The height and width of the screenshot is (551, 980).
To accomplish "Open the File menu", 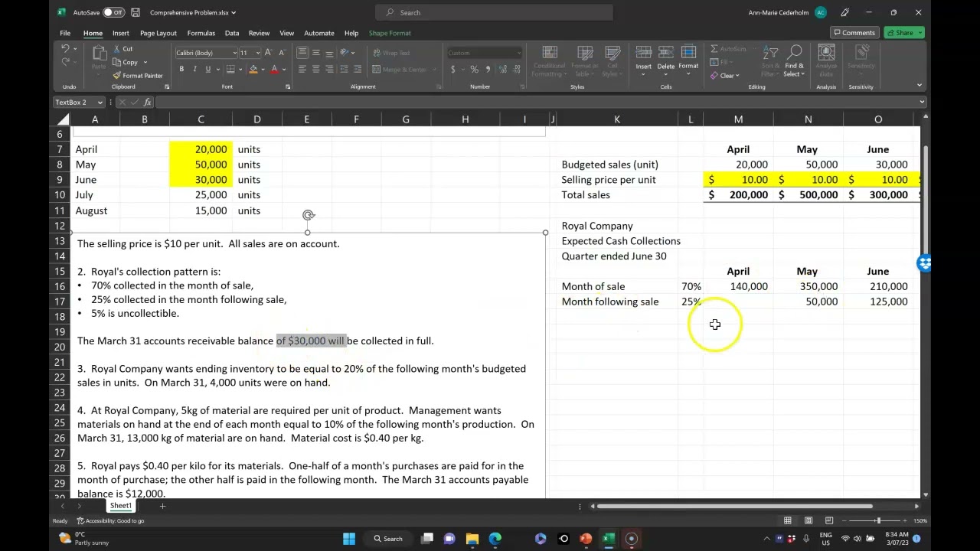I will click(65, 33).
